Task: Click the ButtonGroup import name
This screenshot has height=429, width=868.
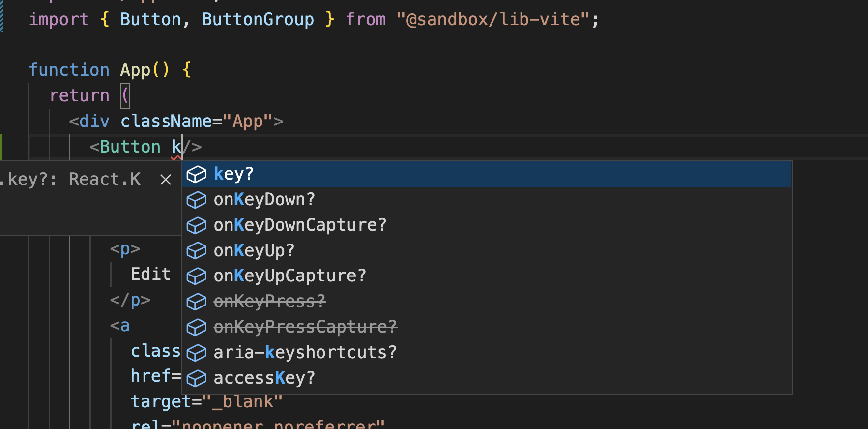Action: tap(258, 19)
